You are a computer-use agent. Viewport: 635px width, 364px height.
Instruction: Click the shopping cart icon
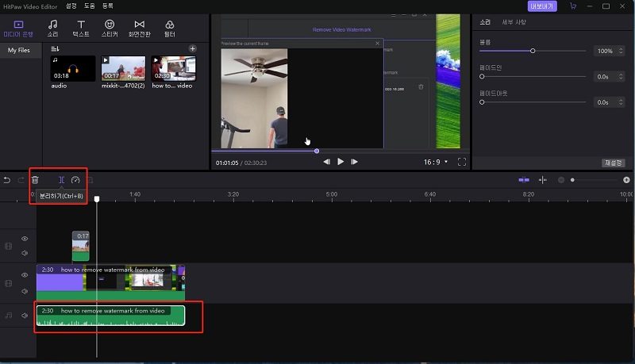(573, 6)
